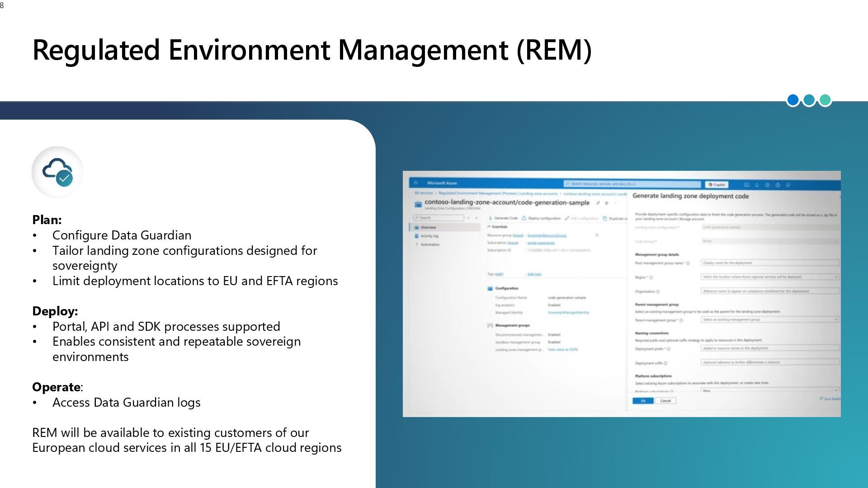Image resolution: width=868 pixels, height=488 pixels.
Task: Favorite the page with the star icon
Action: [x=607, y=203]
